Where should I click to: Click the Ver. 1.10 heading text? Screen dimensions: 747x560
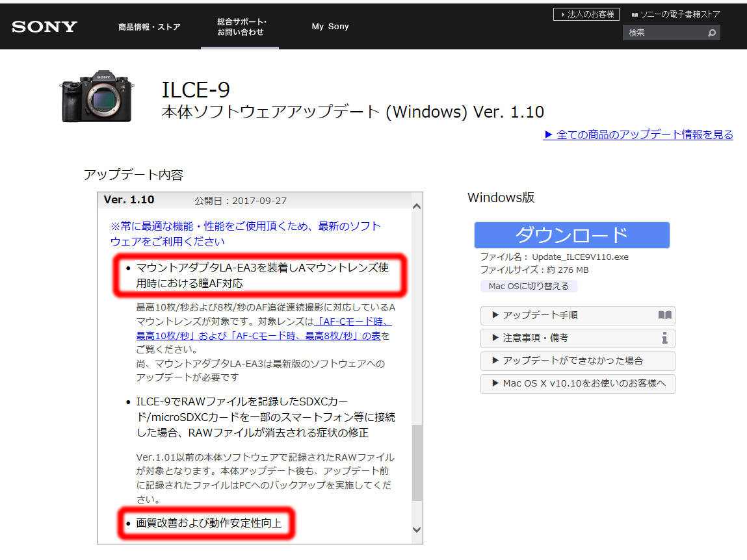pyautogui.click(x=129, y=200)
